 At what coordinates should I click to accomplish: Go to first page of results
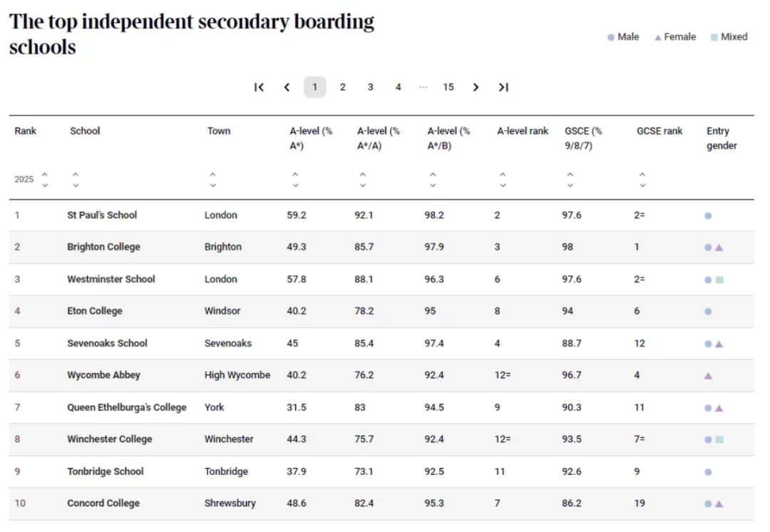(x=259, y=87)
